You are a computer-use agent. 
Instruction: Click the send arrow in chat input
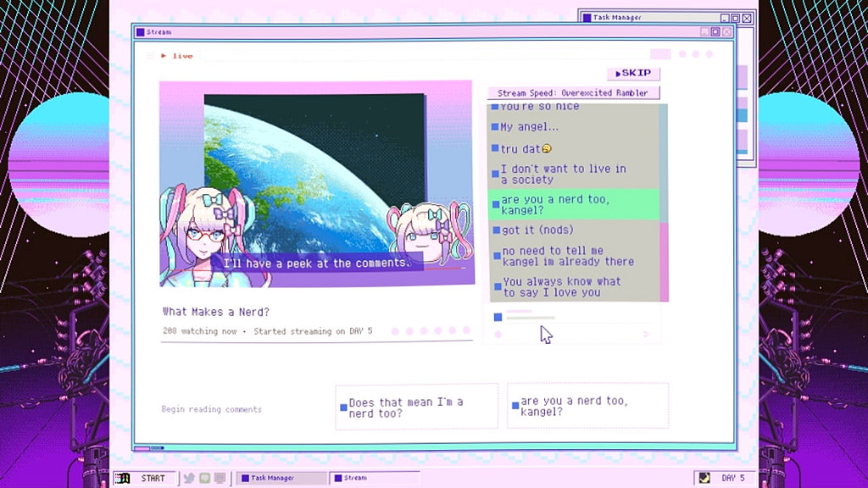(x=646, y=334)
